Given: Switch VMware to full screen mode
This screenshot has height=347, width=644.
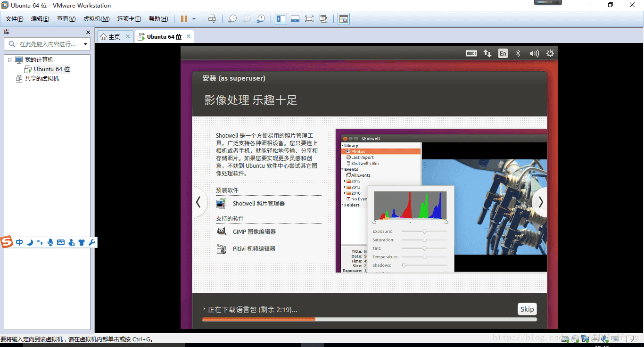Looking at the screenshot, I should click(x=309, y=19).
